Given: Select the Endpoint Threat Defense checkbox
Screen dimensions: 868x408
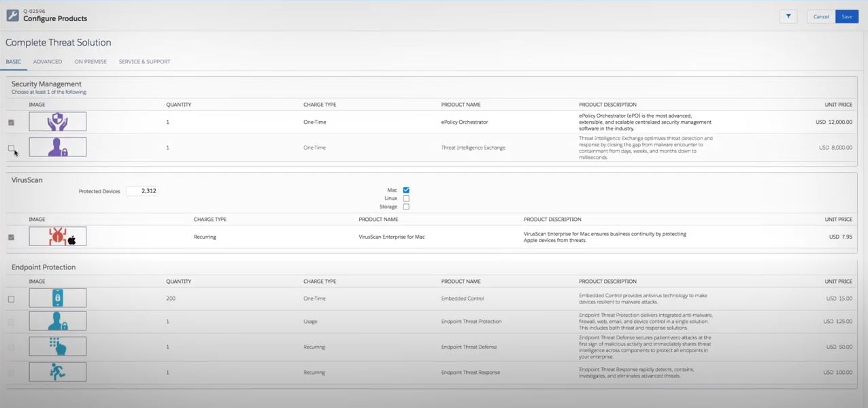Looking at the screenshot, I should [11, 347].
